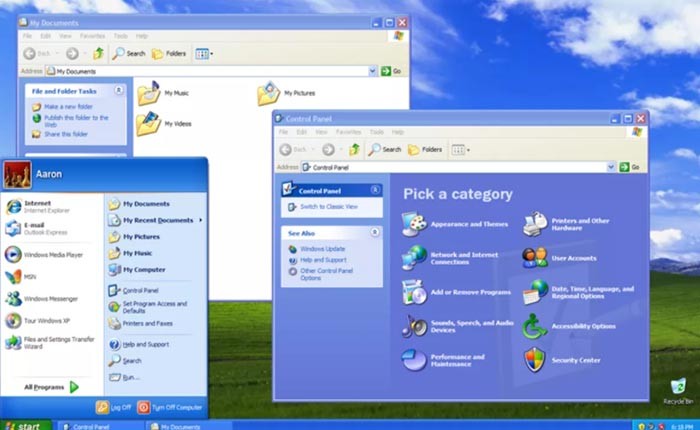
Task: Click Other Control Panel Options link
Action: tap(326, 274)
